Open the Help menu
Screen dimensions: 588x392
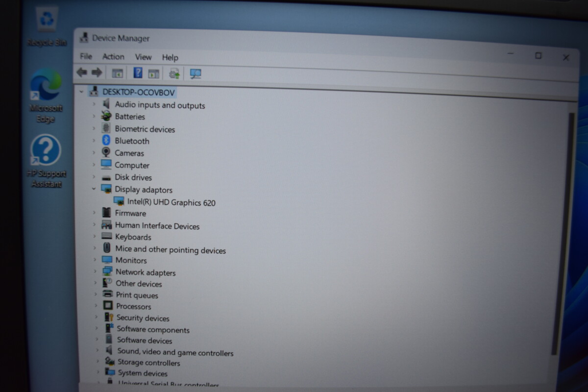tap(170, 58)
